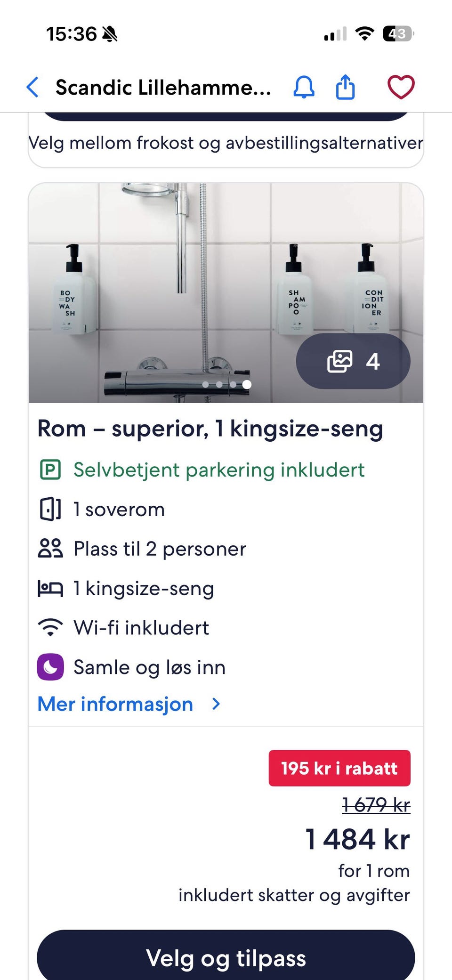
Task: Open price alert bell icon
Action: [304, 87]
